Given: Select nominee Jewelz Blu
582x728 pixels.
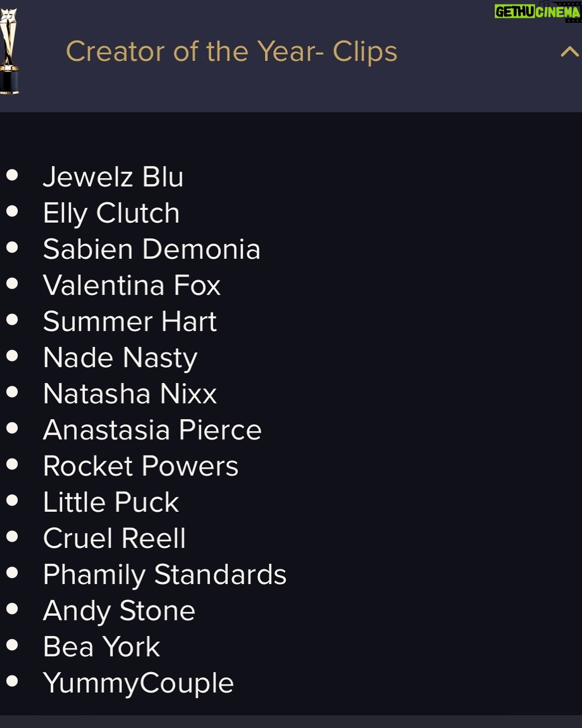Looking at the screenshot, I should 113,177.
